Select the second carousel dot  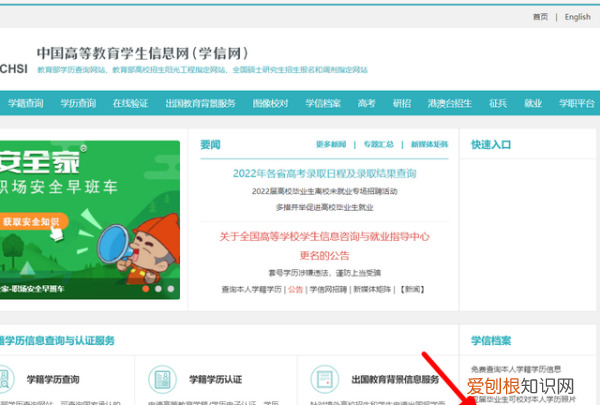click(x=158, y=289)
